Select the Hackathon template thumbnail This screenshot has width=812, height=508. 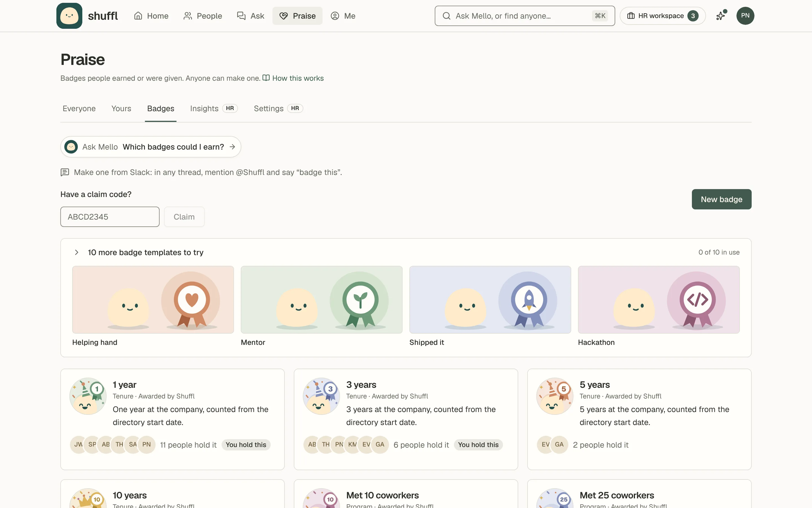pos(659,300)
